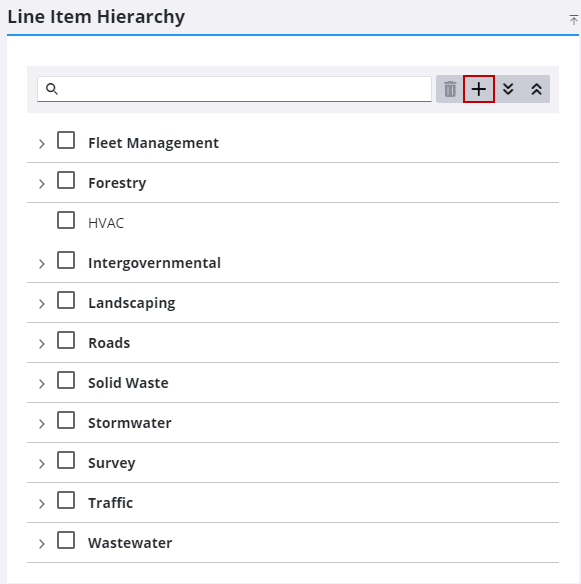Toggle the Survey checkbox

(x=66, y=460)
